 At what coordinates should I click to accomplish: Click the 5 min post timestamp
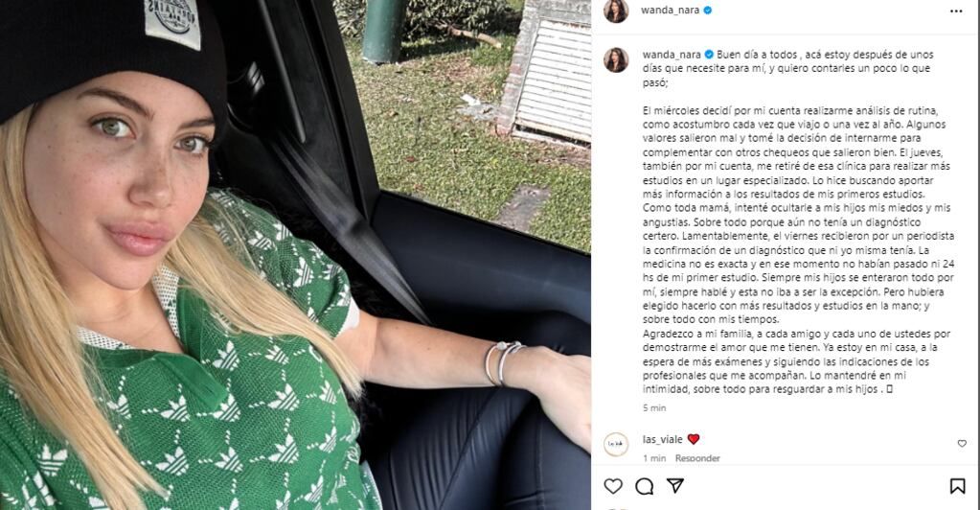click(x=654, y=408)
